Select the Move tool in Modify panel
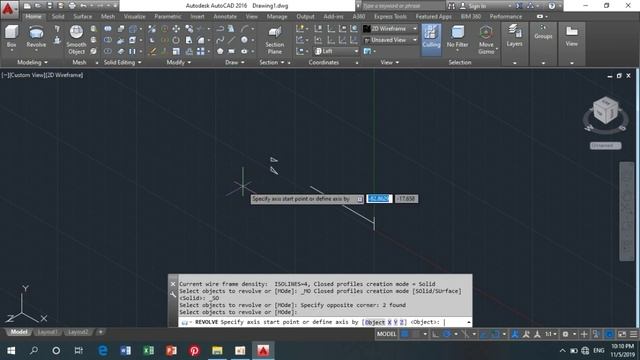 point(176,29)
